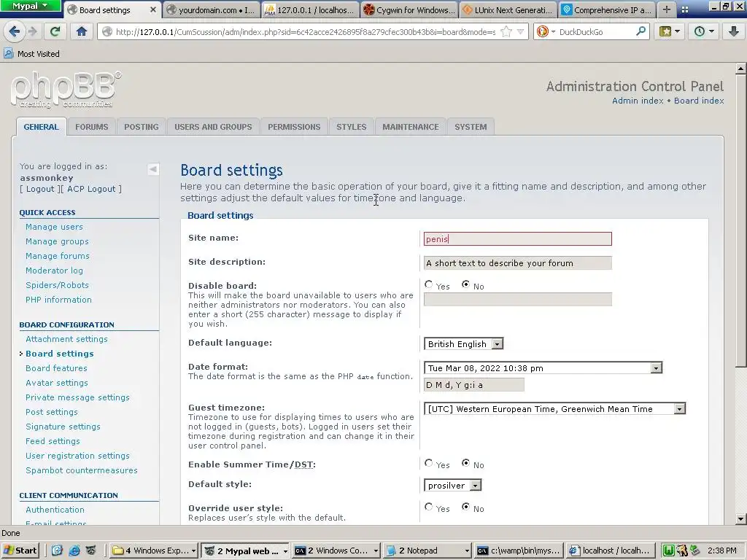Click the browser forward arrow
747x560 pixels.
pyautogui.click(x=32, y=32)
